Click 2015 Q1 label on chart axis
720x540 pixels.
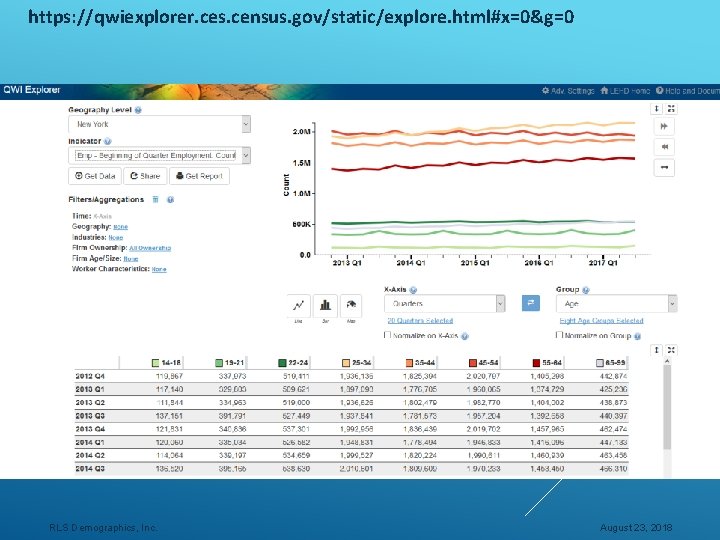coord(475,263)
